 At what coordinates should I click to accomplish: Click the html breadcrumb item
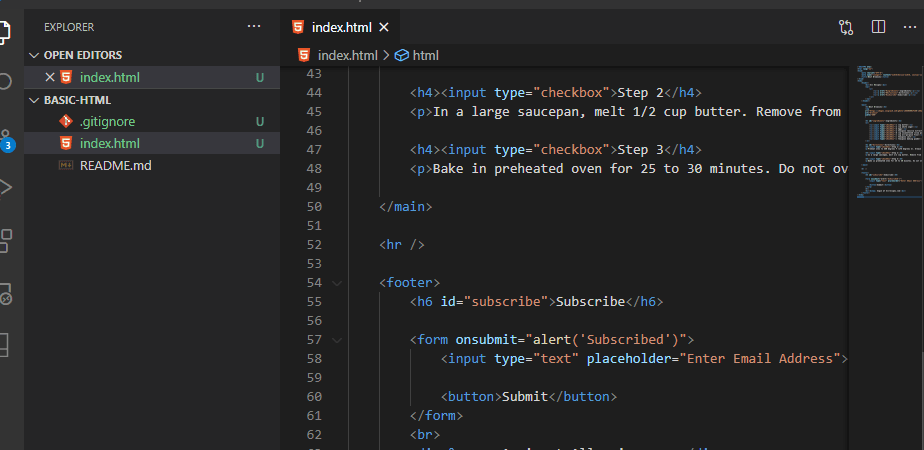click(425, 55)
